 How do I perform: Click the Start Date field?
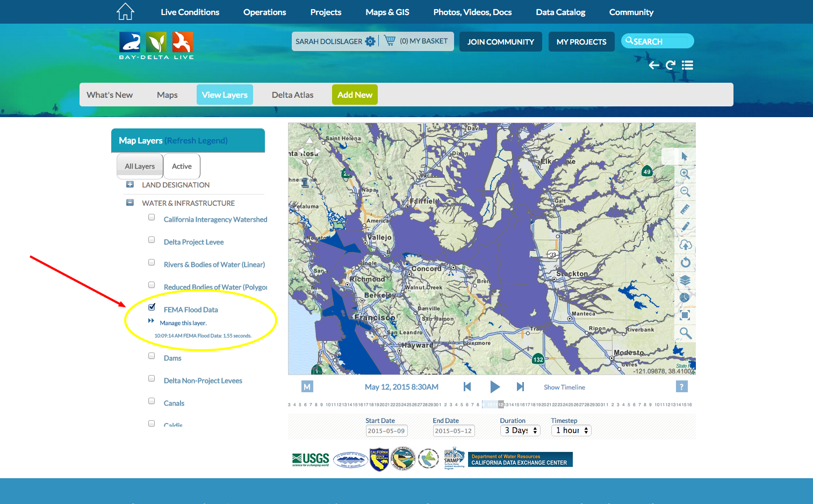pos(386,430)
